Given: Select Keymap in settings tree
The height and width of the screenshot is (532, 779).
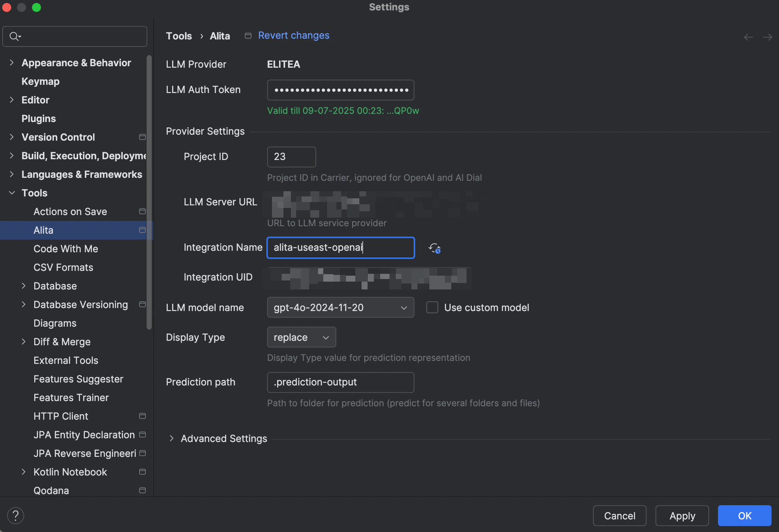Looking at the screenshot, I should click(41, 81).
